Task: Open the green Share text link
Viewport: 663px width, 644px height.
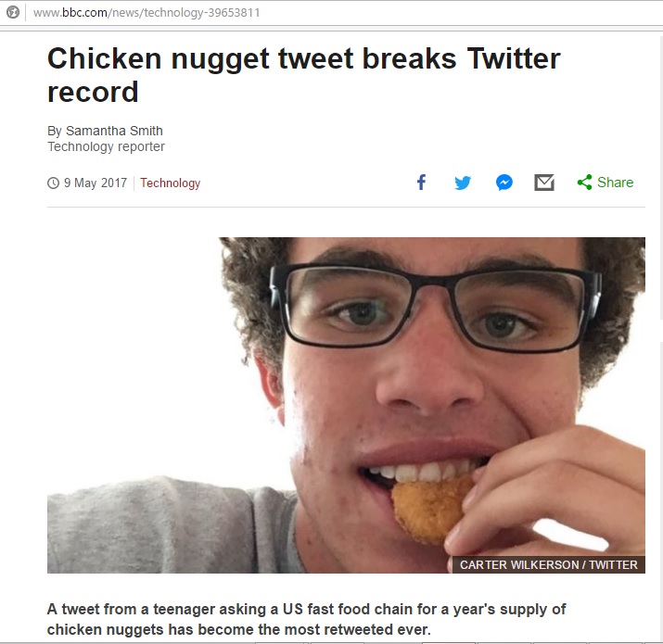Action: (x=615, y=183)
